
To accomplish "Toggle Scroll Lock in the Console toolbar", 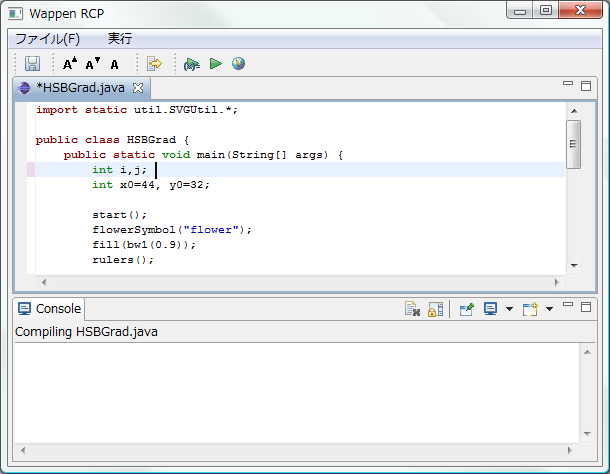I will (x=435, y=309).
